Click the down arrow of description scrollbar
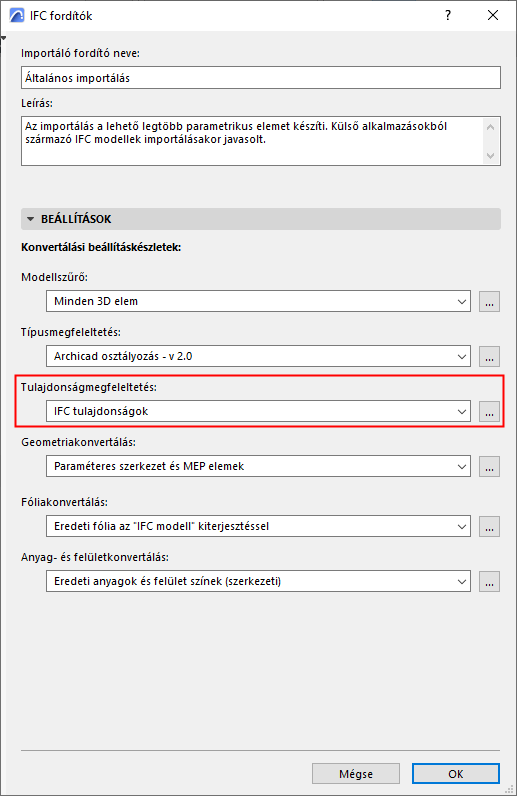The image size is (517, 796). coord(491,156)
